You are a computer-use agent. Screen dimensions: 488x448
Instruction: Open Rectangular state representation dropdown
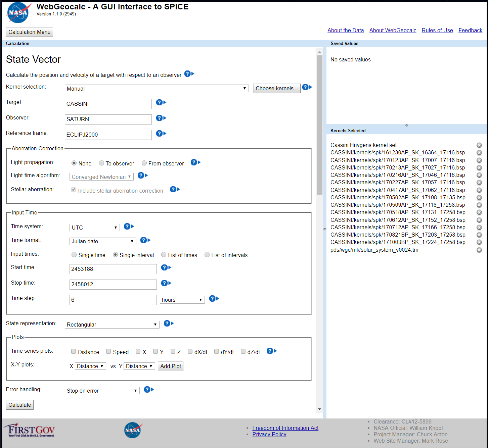[112, 325]
